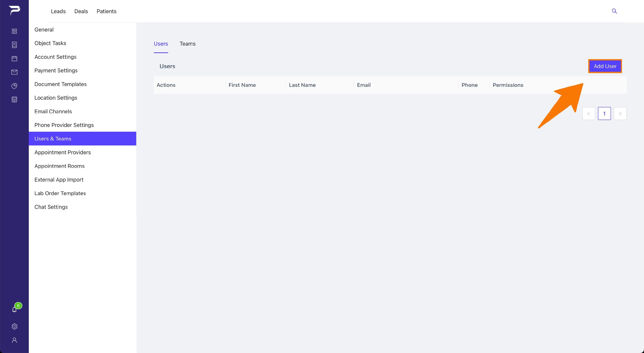Screen dimensions: 644x353
Task: Select the Users tab
Action: 161,44
